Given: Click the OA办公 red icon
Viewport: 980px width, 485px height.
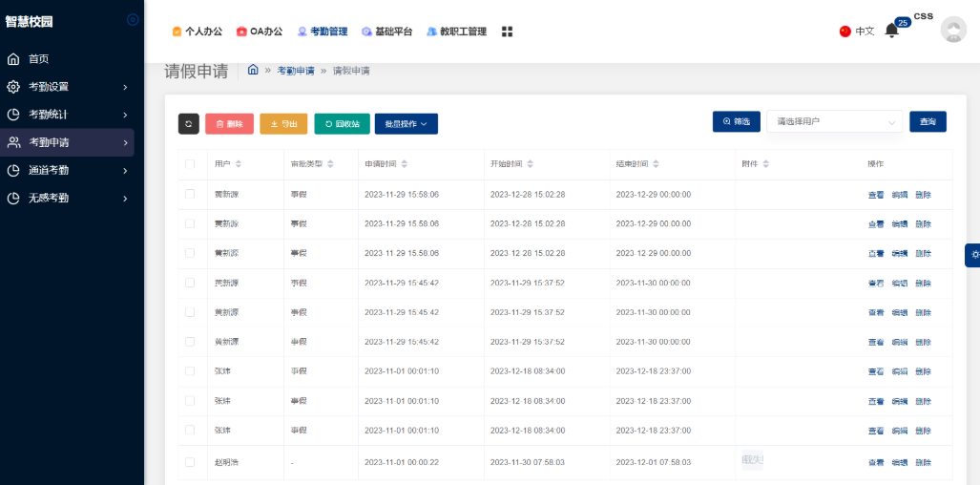Looking at the screenshot, I should coord(241,32).
